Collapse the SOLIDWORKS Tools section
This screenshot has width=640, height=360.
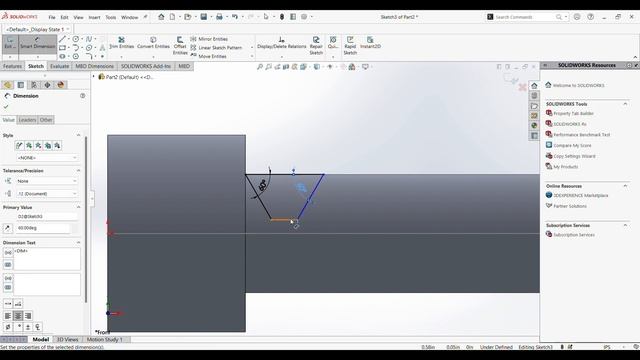625,104
